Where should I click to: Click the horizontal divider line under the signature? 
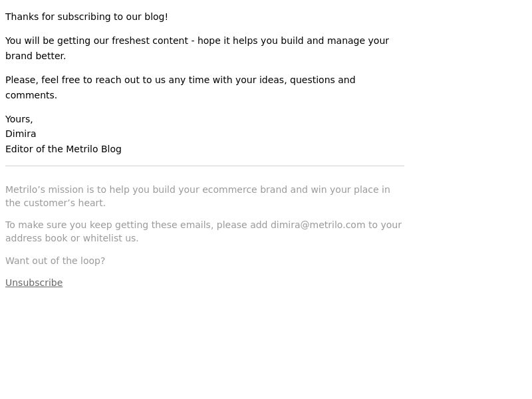[x=205, y=166]
